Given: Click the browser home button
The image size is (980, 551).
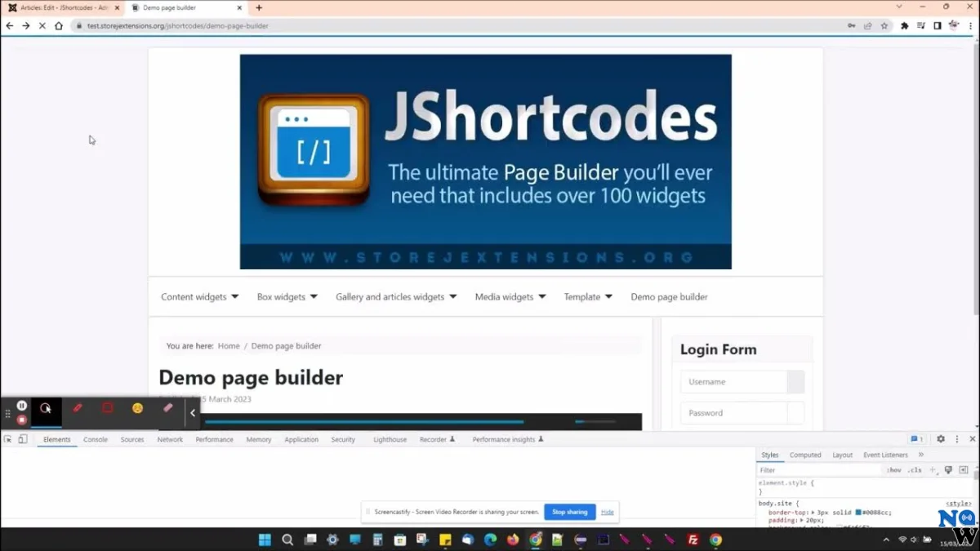Looking at the screenshot, I should [59, 26].
